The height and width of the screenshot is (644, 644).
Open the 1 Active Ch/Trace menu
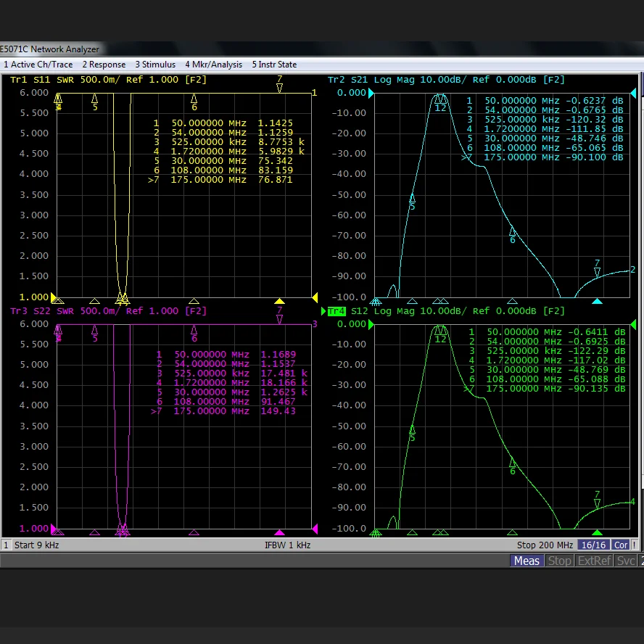[x=38, y=65]
